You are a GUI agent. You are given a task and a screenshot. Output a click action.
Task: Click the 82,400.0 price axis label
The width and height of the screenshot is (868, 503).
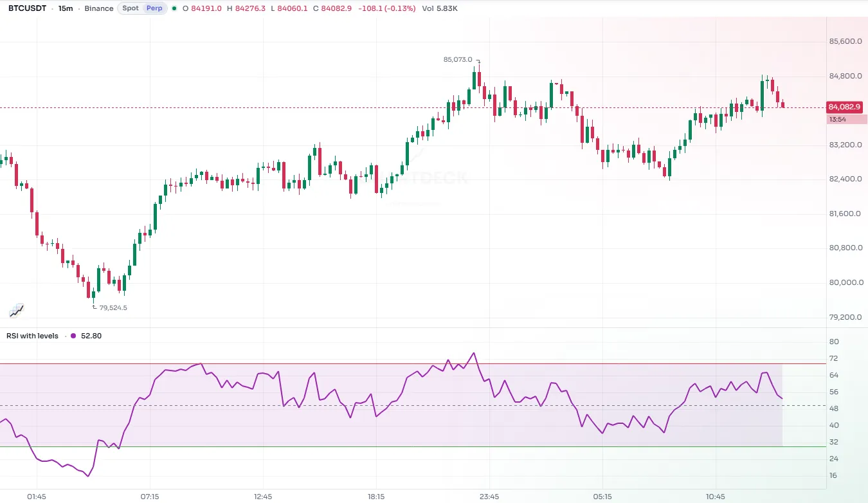(x=845, y=179)
